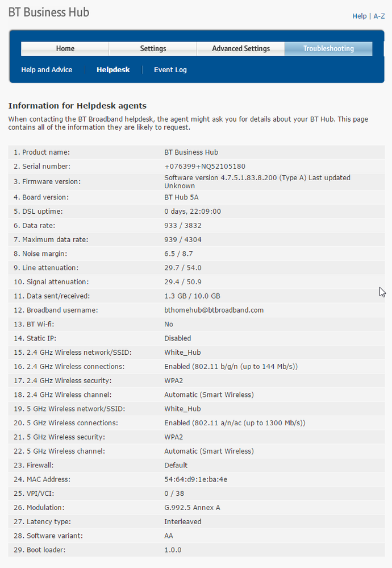Viewport: 392px width, 568px height.
Task: View the Event Log page
Action: (170, 70)
